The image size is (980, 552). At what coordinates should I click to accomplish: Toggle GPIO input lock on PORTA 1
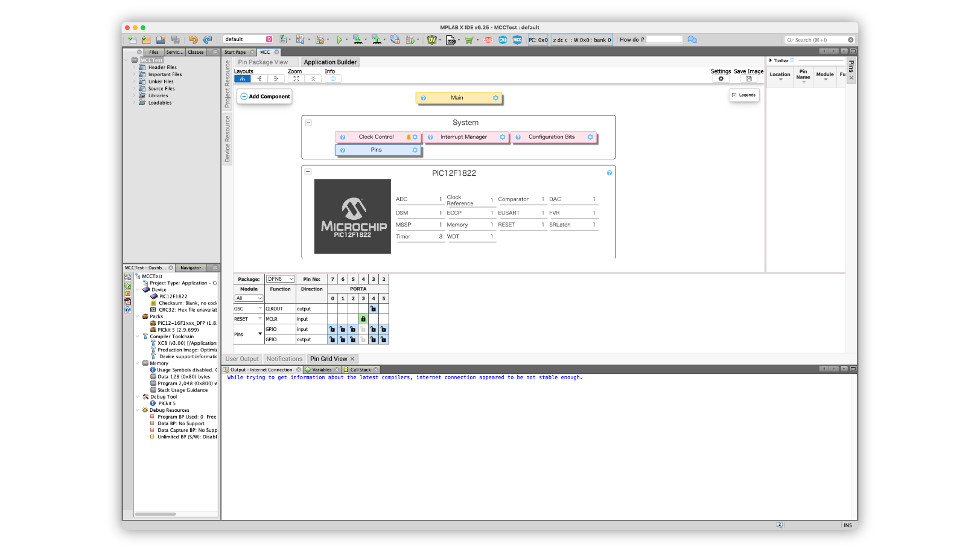click(343, 329)
